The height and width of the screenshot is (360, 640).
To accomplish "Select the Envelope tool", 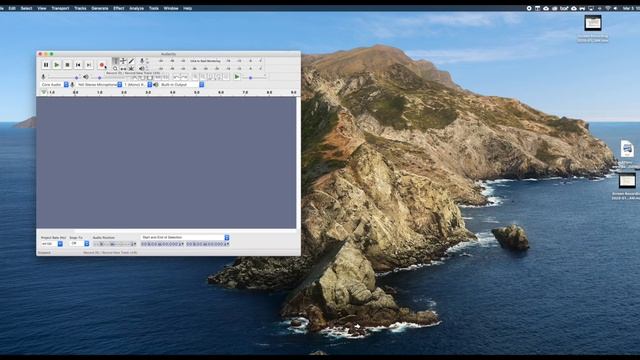I will point(123,61).
